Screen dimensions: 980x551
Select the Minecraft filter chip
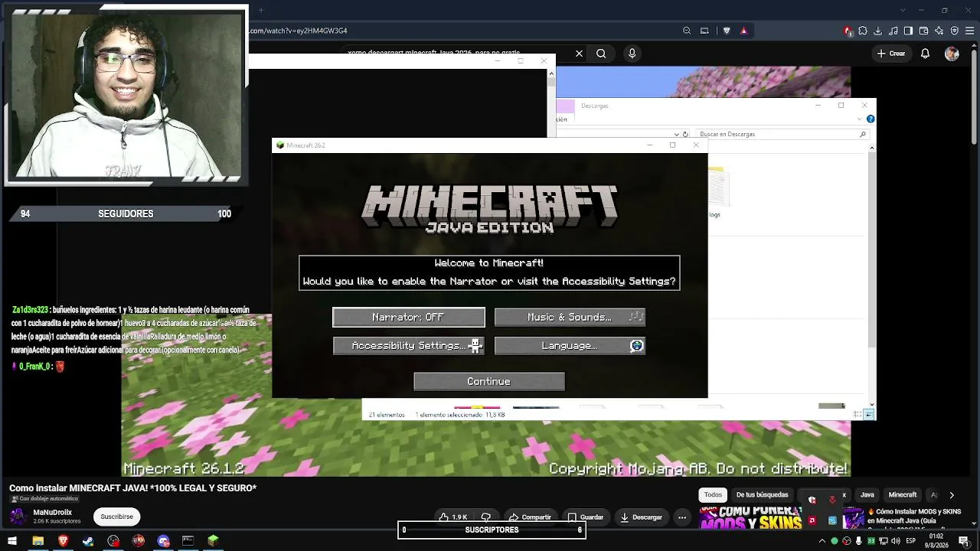(903, 495)
